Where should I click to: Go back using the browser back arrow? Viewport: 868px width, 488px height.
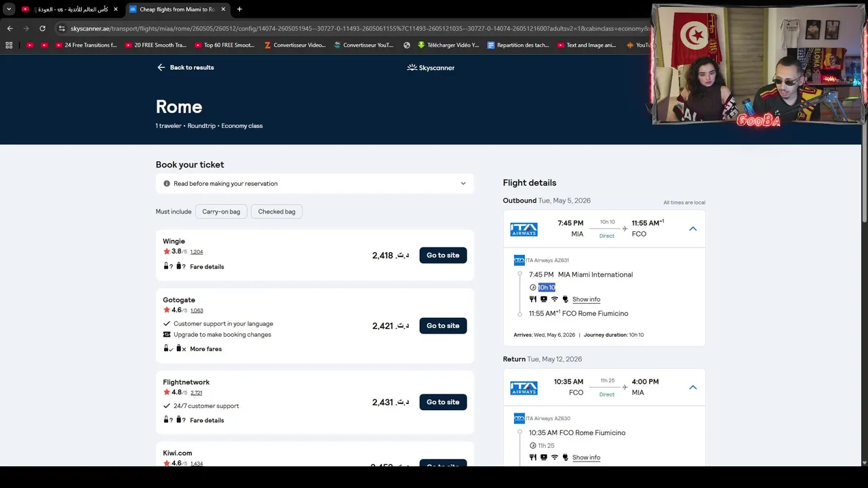9,28
